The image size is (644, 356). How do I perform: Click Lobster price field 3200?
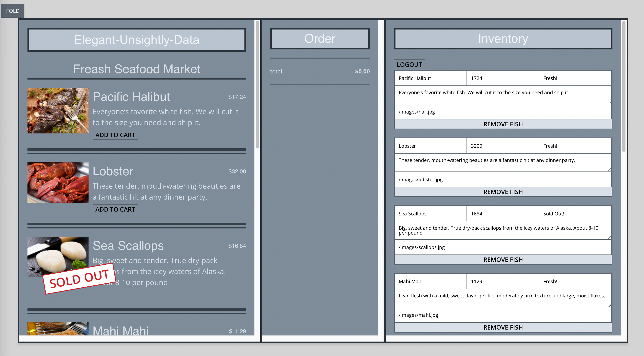tap(503, 146)
